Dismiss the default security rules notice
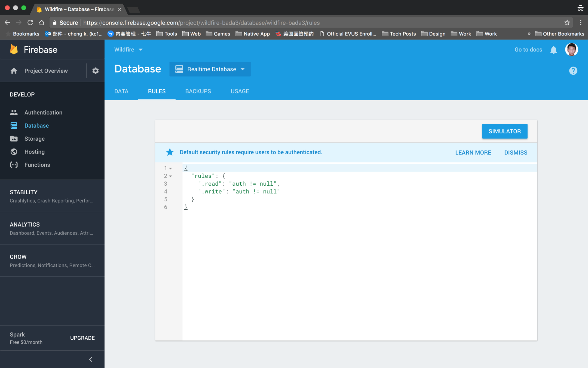 [516, 153]
